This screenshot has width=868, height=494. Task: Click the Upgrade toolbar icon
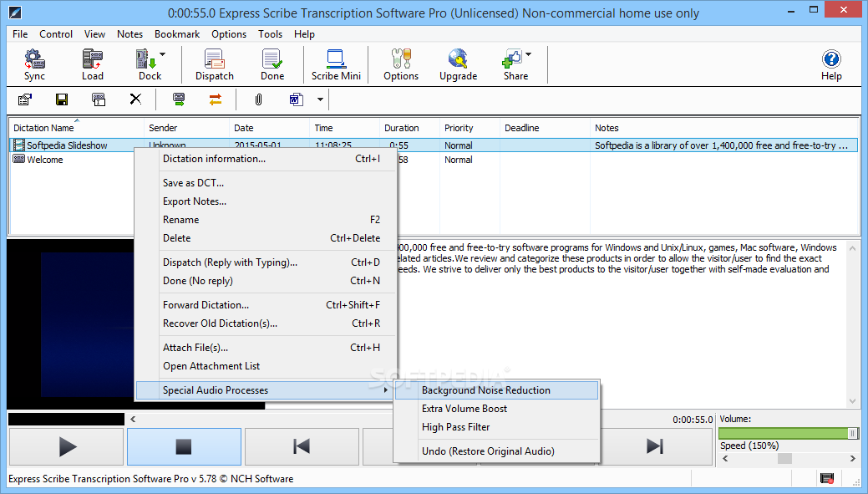[459, 65]
